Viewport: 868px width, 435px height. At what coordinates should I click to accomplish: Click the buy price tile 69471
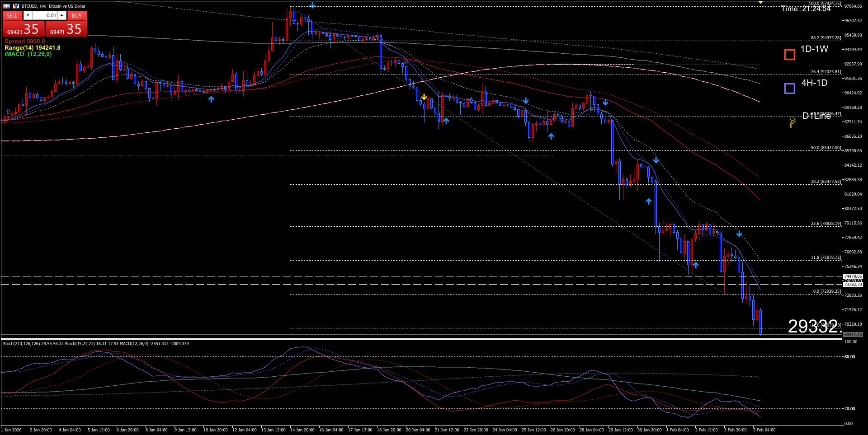pos(66,29)
